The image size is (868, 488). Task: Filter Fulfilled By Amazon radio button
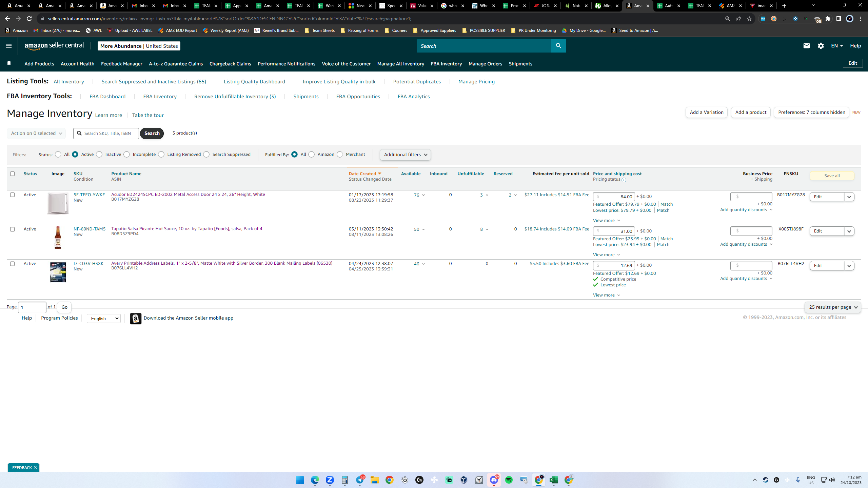click(311, 155)
